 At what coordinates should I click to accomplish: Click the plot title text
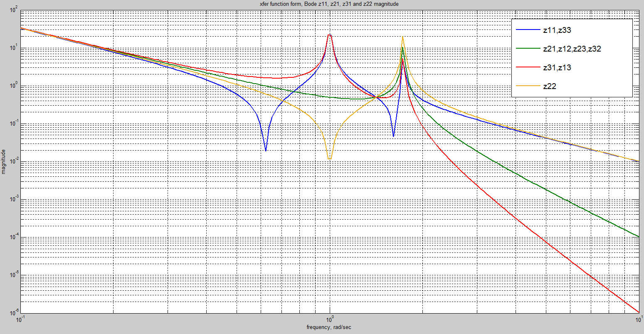(x=328, y=4)
